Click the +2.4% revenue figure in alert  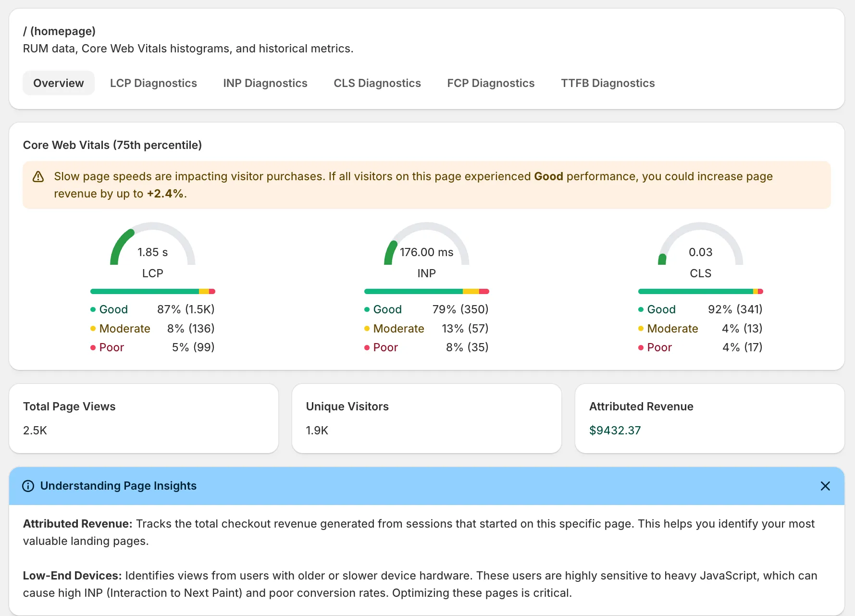pos(165,194)
